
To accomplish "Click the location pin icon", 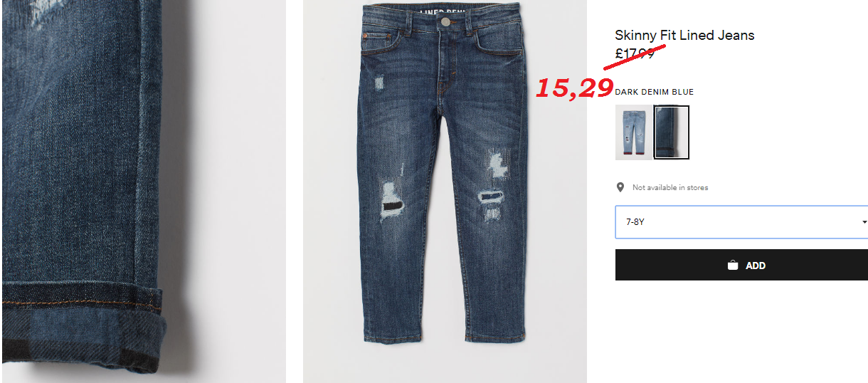I will [x=620, y=187].
